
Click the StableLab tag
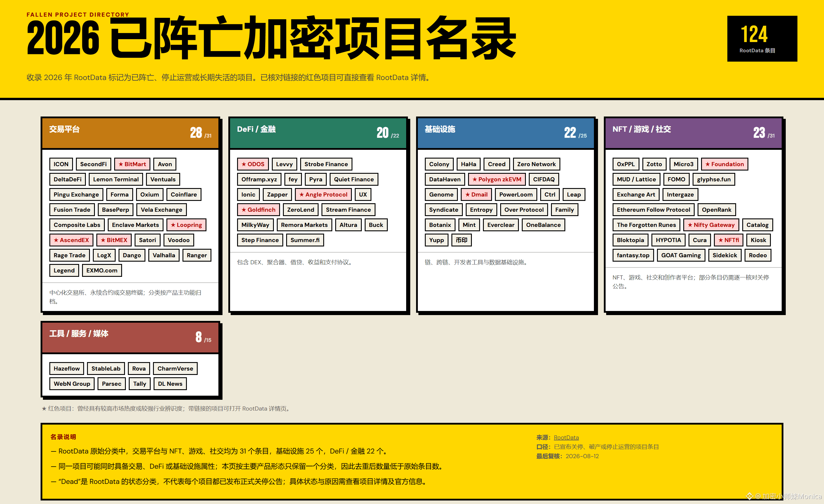coord(106,369)
